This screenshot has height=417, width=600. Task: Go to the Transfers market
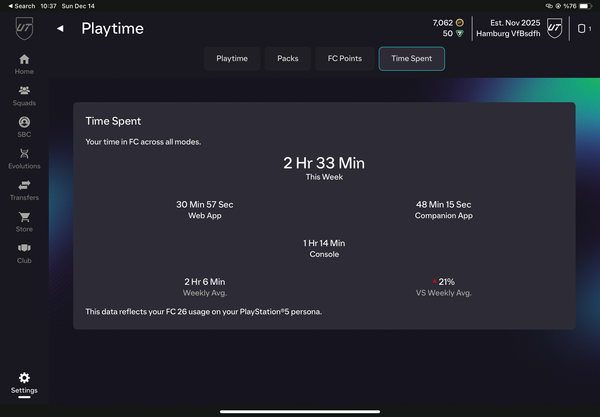click(24, 189)
